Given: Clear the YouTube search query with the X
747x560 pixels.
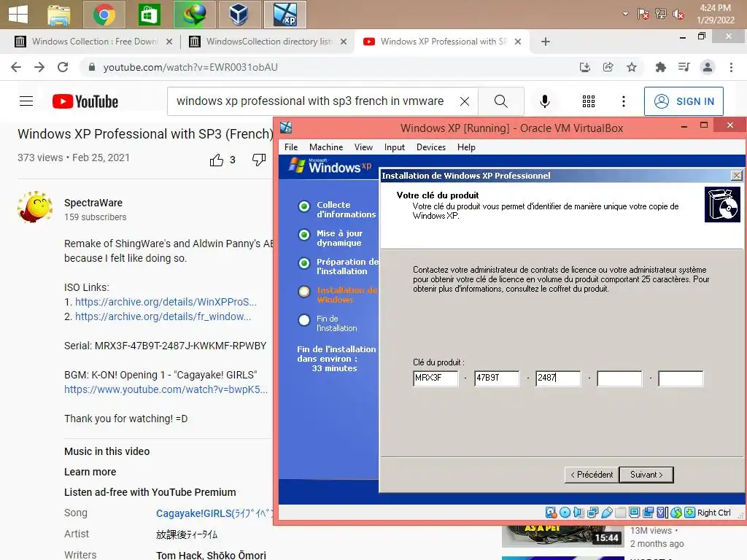Looking at the screenshot, I should 465,101.
